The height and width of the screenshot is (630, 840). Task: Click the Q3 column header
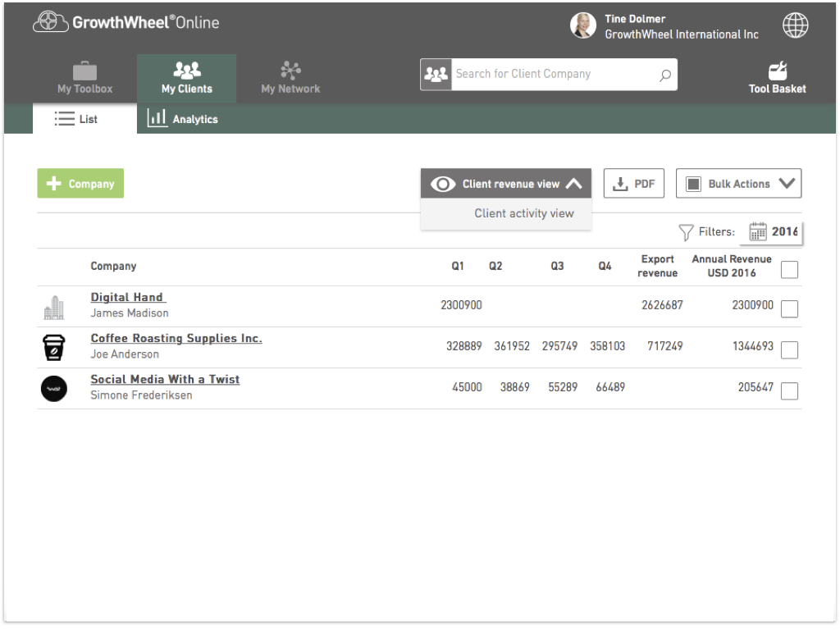tap(557, 267)
